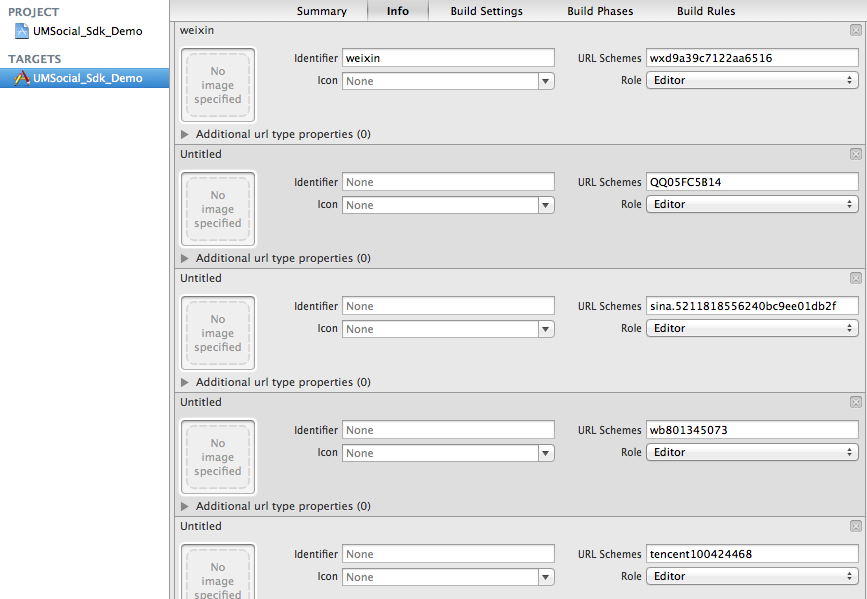Click image well for QQ05FC5B14 entry
Viewport: 867px width, 599px height.
click(218, 210)
